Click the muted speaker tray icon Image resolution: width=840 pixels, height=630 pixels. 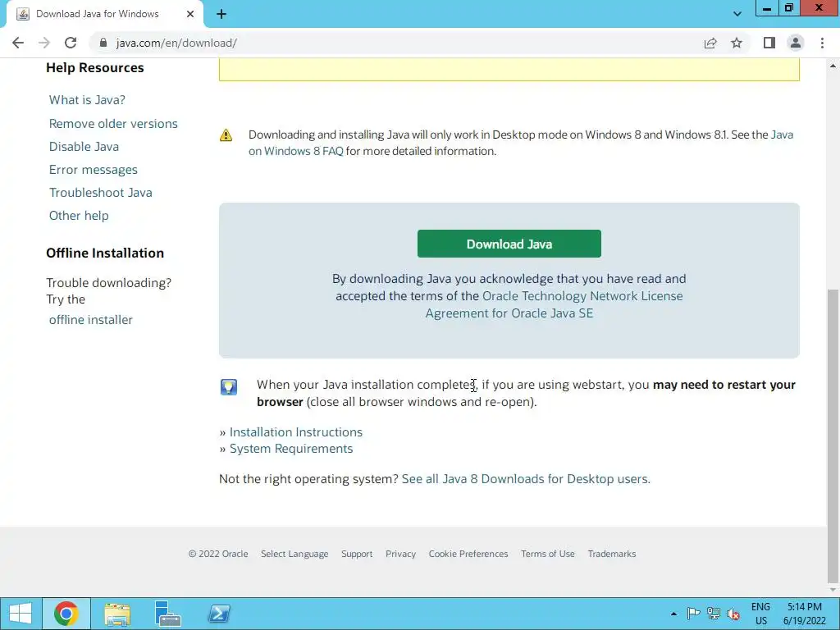tap(733, 614)
